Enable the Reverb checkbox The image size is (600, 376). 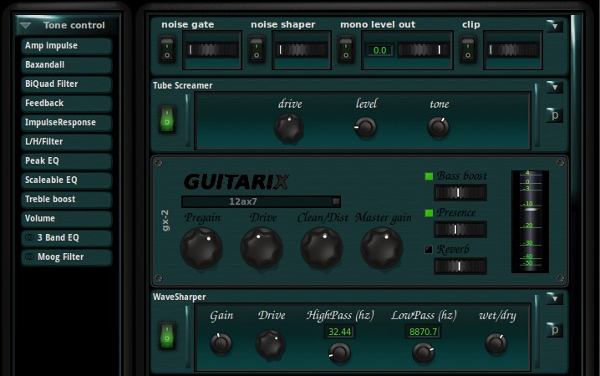coord(429,250)
